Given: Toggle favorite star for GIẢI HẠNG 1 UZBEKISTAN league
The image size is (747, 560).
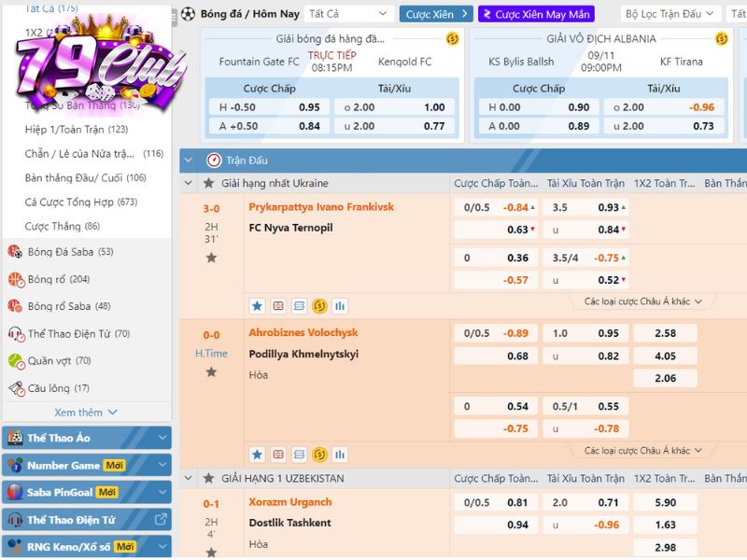Looking at the screenshot, I should point(209,479).
